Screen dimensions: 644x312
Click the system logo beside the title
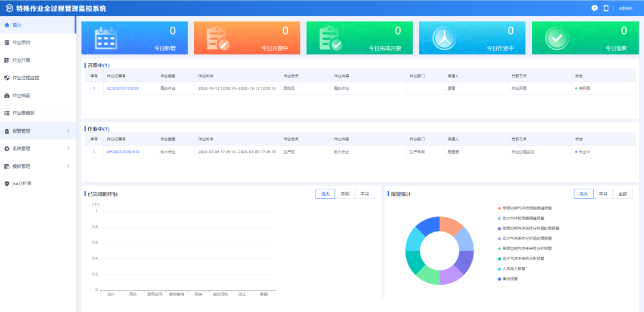[x=8, y=8]
